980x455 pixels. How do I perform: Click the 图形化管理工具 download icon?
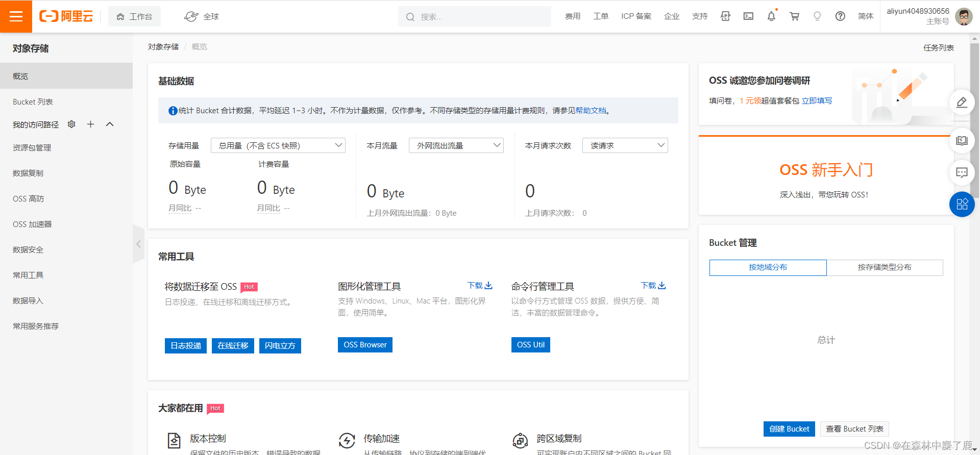point(488,286)
